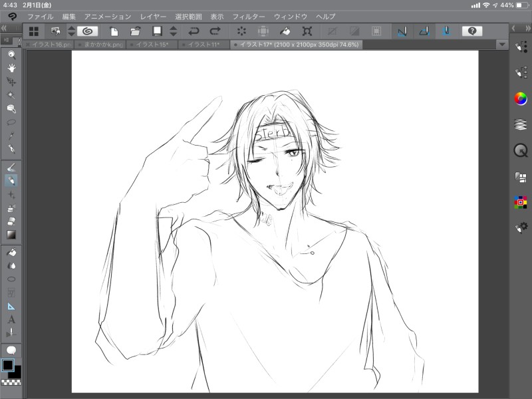Select the Eraser tool
532x399 pixels.
11,221
